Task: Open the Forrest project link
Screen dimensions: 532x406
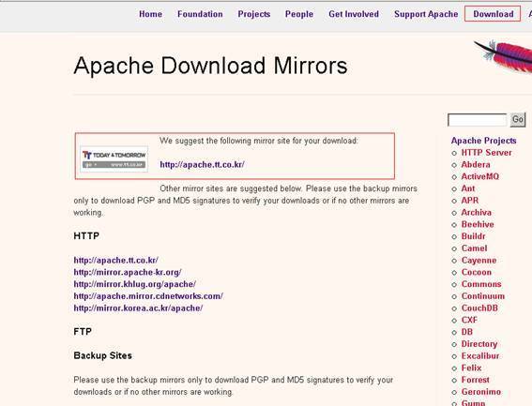Action: coord(475,380)
